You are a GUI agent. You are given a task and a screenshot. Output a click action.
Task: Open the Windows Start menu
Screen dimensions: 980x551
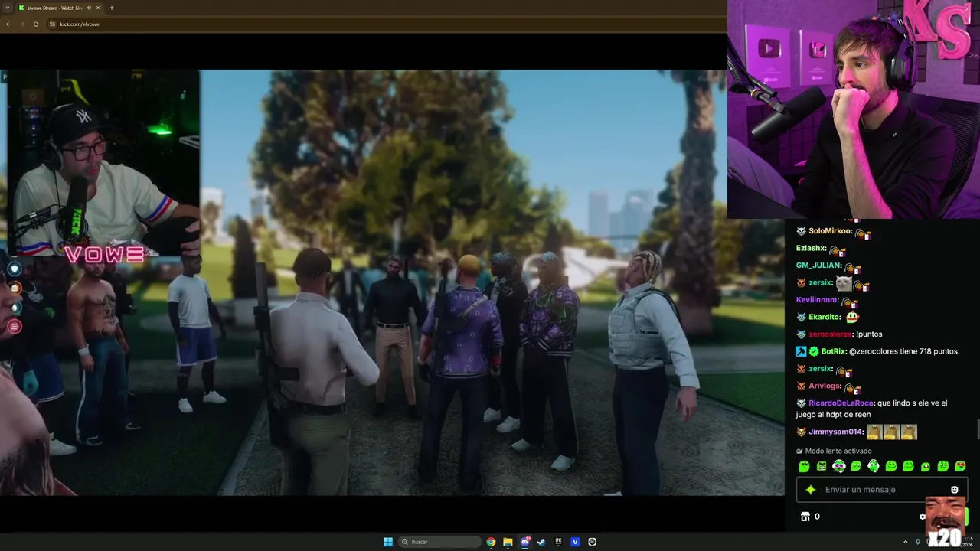388,542
